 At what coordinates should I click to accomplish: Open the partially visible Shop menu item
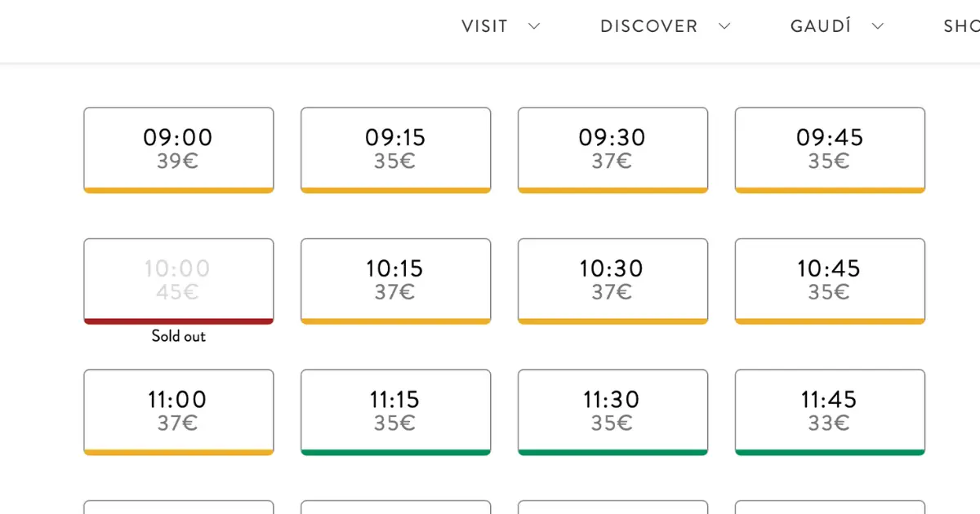[962, 26]
